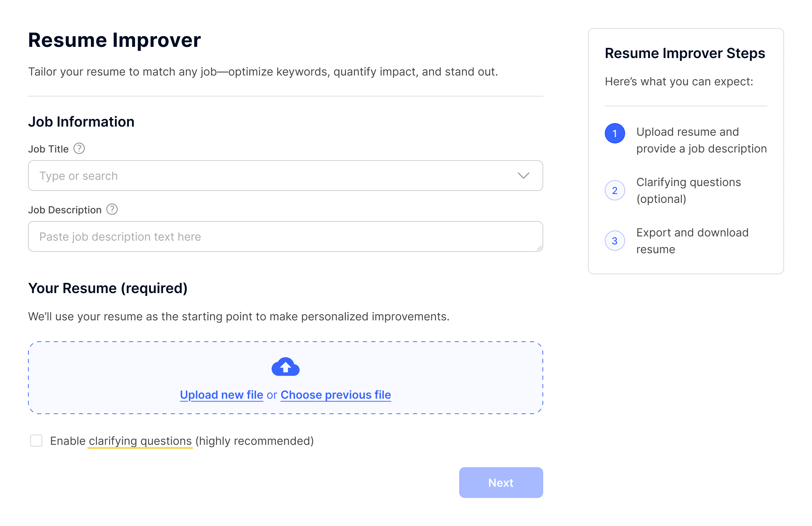Image resolution: width=812 pixels, height=526 pixels.
Task: Click the Job Description text area
Action: point(280,236)
